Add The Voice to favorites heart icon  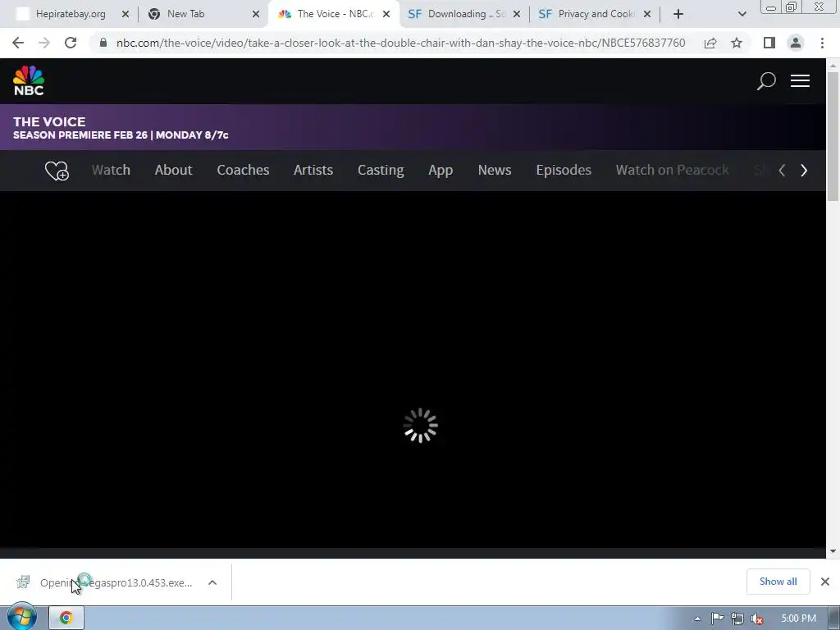[x=57, y=171]
